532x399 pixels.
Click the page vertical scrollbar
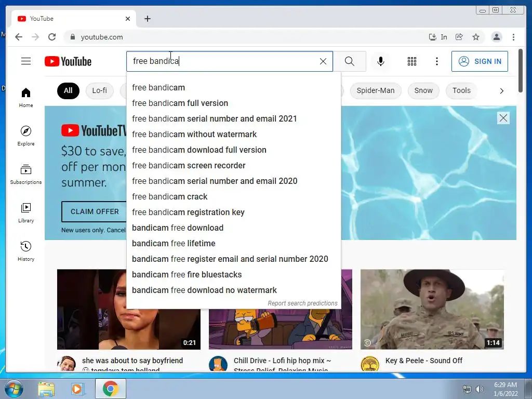[x=521, y=70]
